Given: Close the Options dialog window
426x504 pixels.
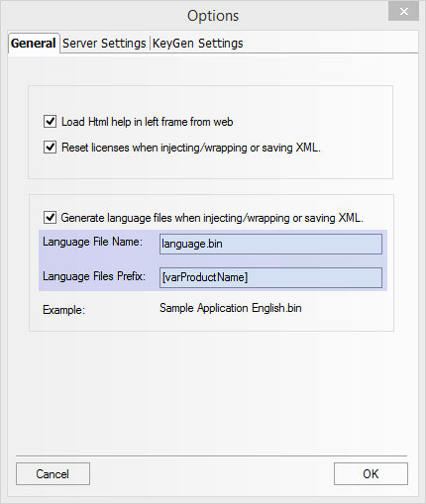Looking at the screenshot, I should [x=403, y=12].
